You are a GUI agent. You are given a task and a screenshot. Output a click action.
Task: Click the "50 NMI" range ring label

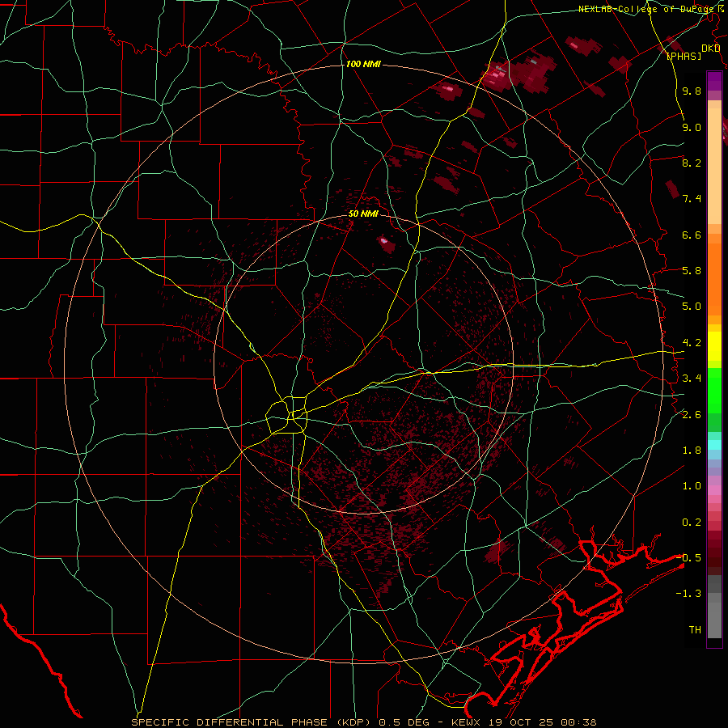click(363, 214)
